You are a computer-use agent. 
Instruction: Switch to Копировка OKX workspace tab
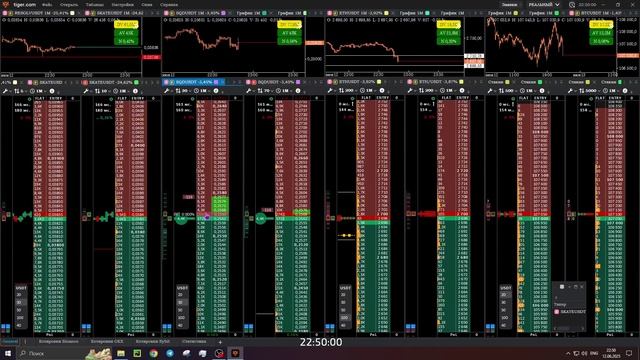(x=107, y=342)
